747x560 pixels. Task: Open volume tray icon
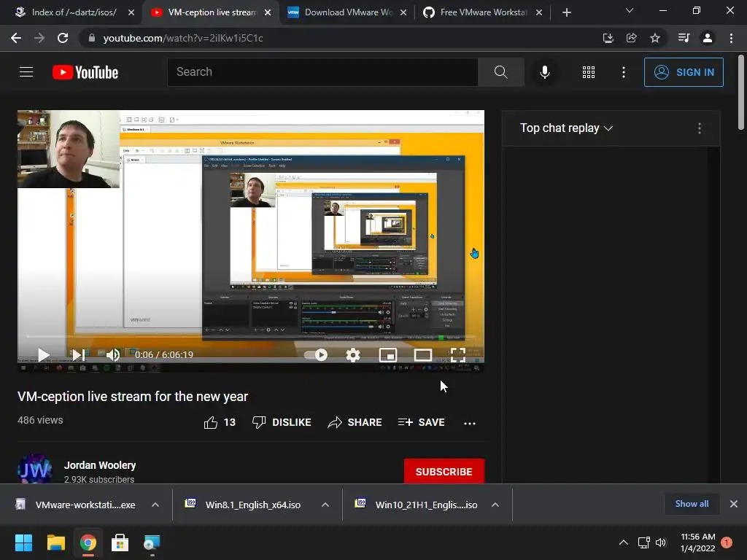pos(661,542)
